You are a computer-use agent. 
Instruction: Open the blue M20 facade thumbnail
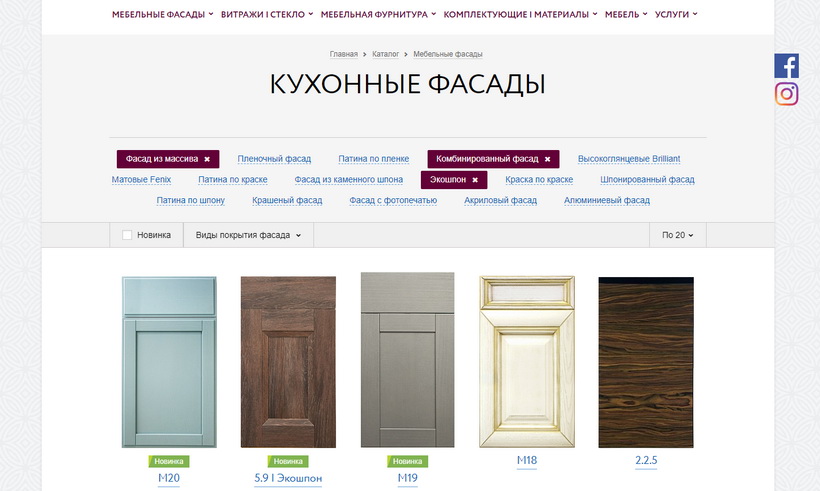(169, 362)
